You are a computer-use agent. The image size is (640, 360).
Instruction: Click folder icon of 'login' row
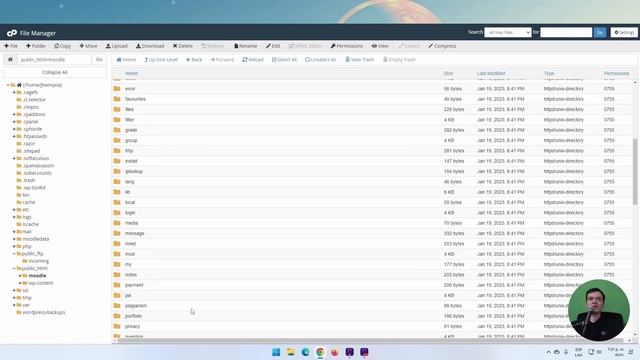[x=117, y=213]
